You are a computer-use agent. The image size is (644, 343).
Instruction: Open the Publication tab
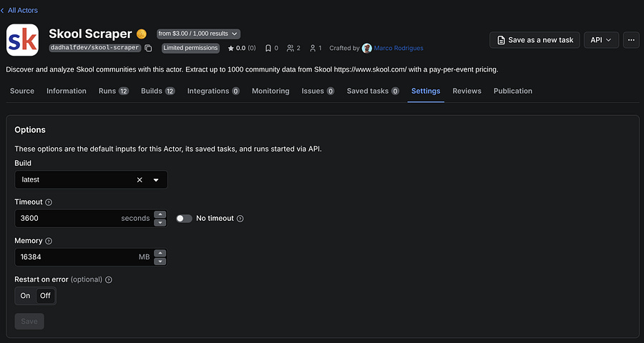[513, 91]
